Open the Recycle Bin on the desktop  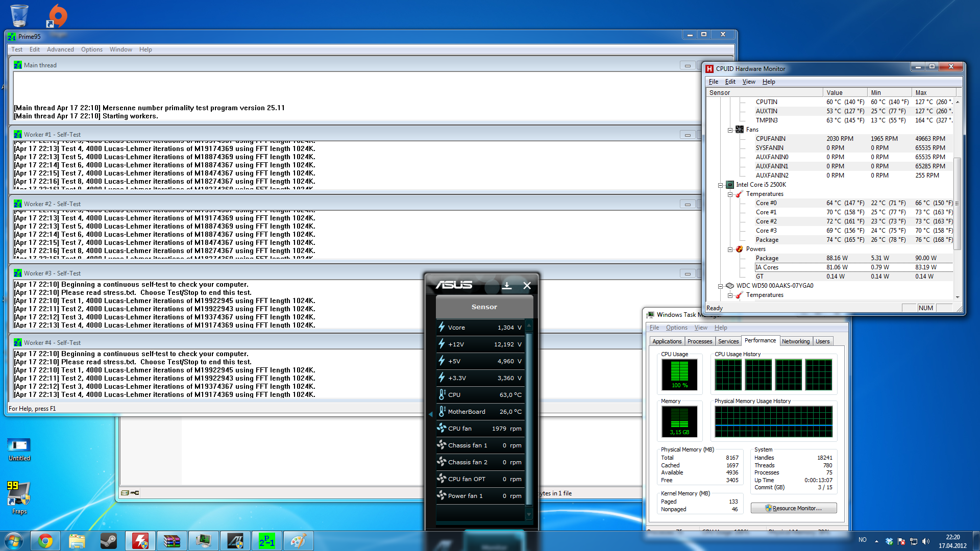point(19,15)
